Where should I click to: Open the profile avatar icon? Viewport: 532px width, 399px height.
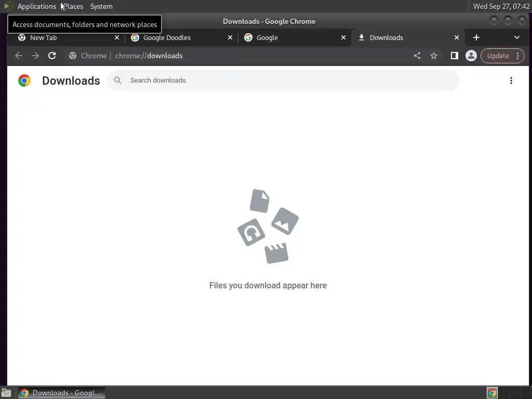pyautogui.click(x=471, y=56)
